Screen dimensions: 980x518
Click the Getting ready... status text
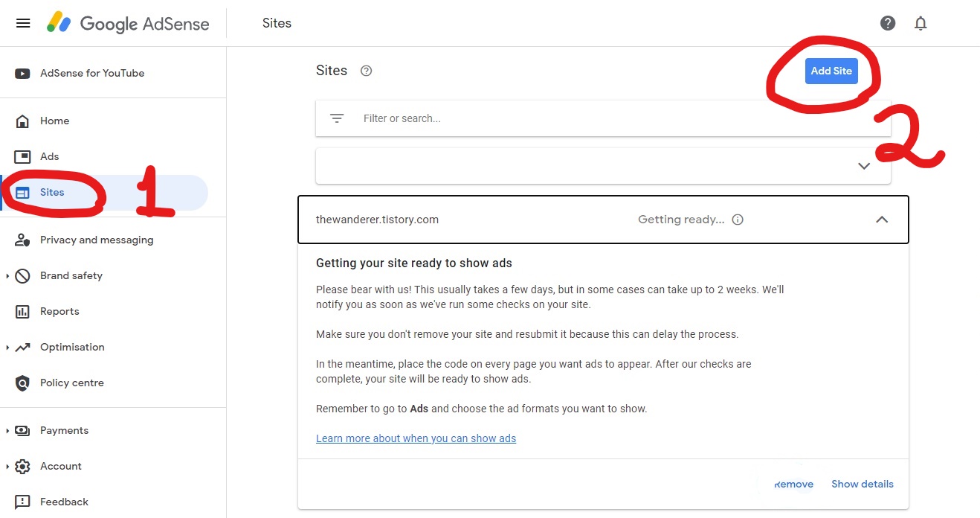681,220
